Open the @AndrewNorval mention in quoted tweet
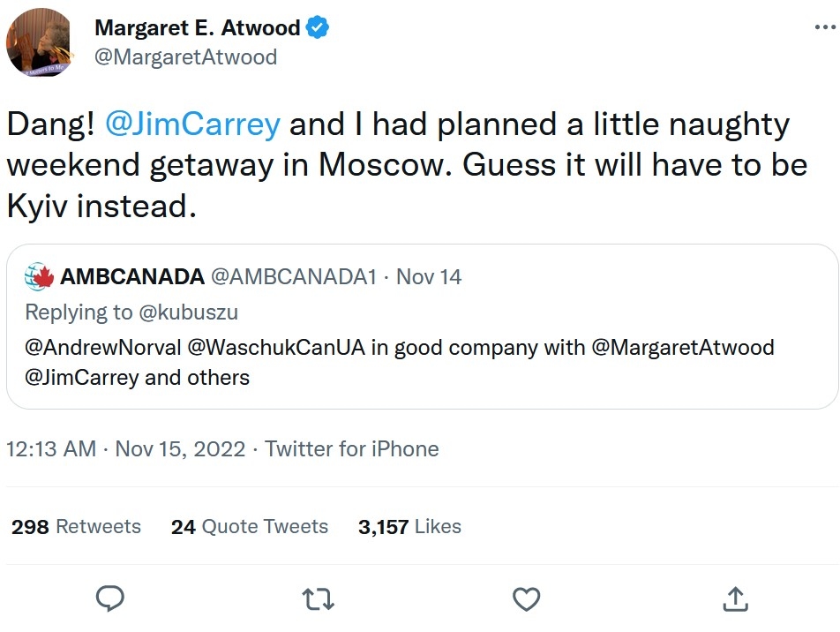Screen dimensions: 840x632 pos(101,347)
